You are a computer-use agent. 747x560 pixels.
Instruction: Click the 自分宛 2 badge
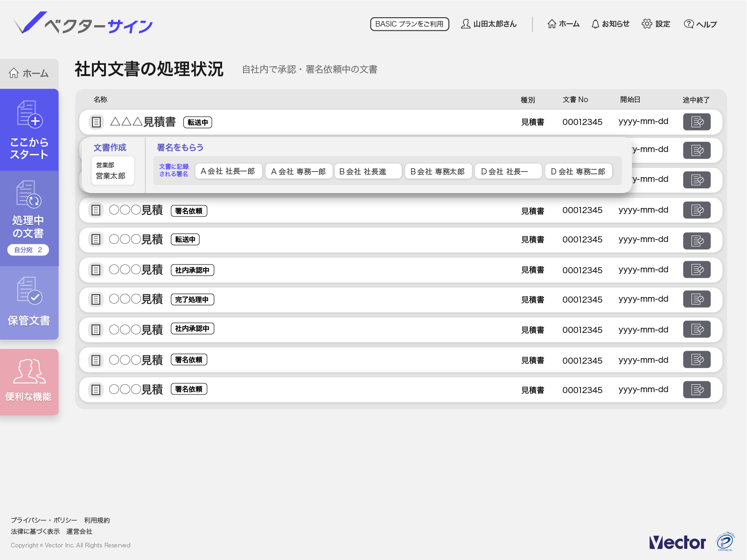click(28, 250)
